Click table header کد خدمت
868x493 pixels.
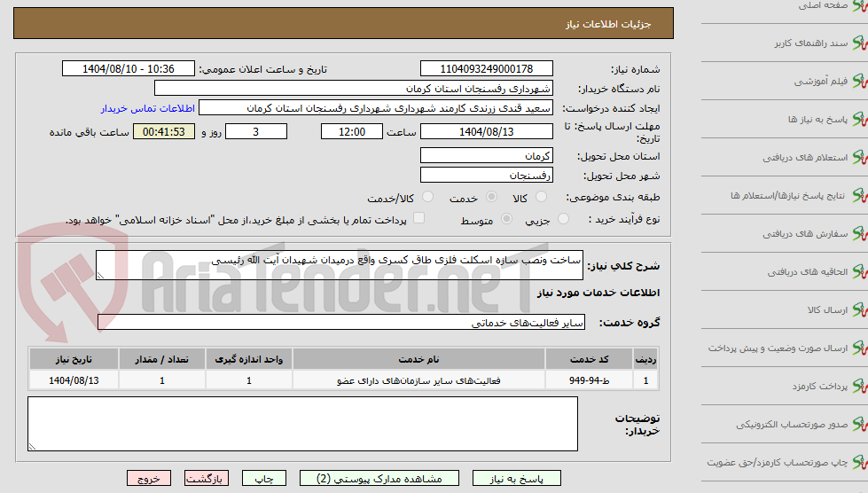(x=590, y=359)
